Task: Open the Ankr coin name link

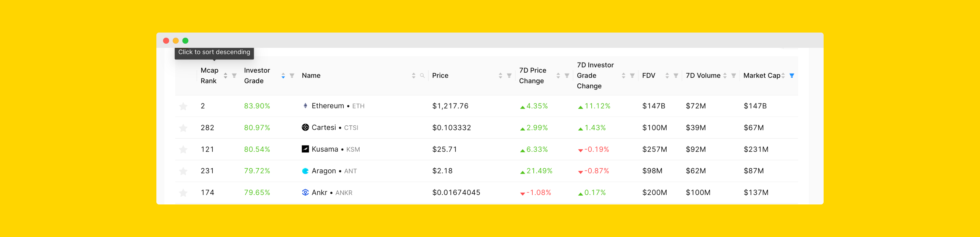Action: tap(319, 193)
